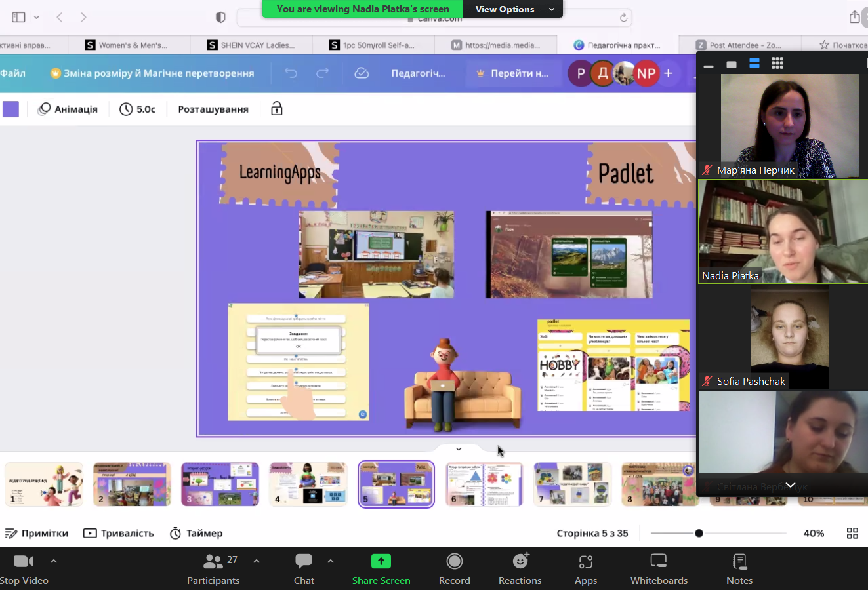Open the Файл menu

pyautogui.click(x=13, y=73)
